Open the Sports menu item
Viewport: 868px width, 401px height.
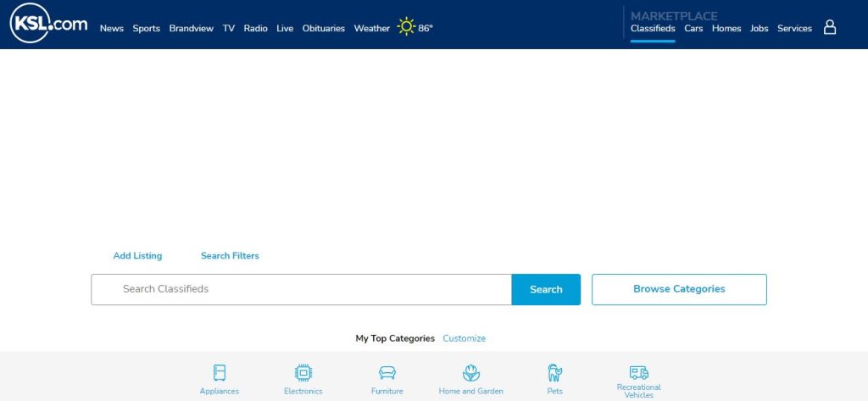(146, 28)
